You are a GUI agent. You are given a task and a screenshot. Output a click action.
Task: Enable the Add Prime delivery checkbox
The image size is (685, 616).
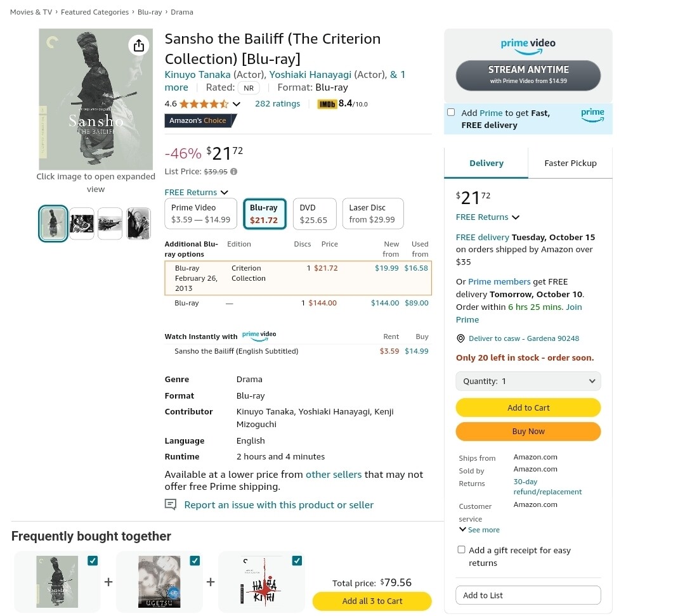(451, 112)
